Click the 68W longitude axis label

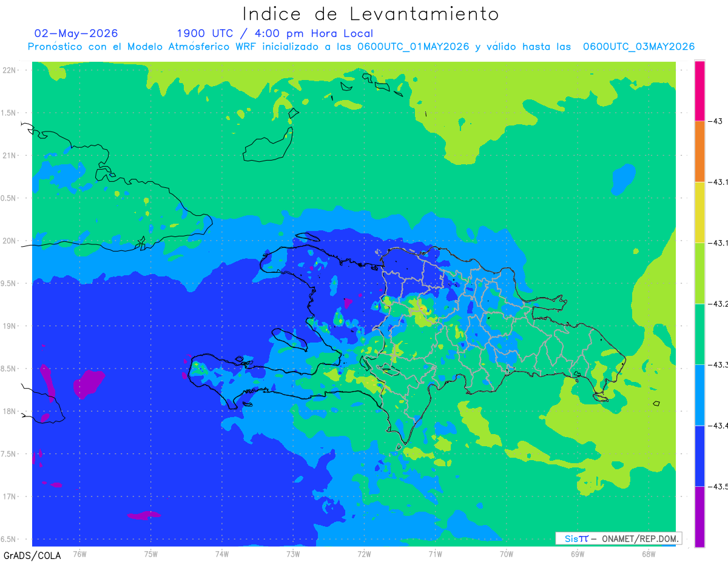(x=648, y=554)
